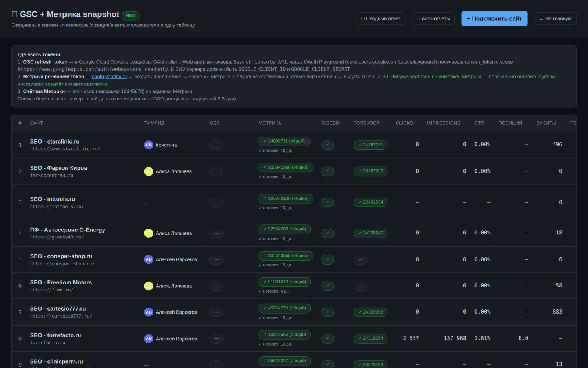Image resolution: width=588 pixels, height=368 pixels.
Task: Toggle Я.Вебм checkmark for starclinic.ru
Action: point(327,145)
